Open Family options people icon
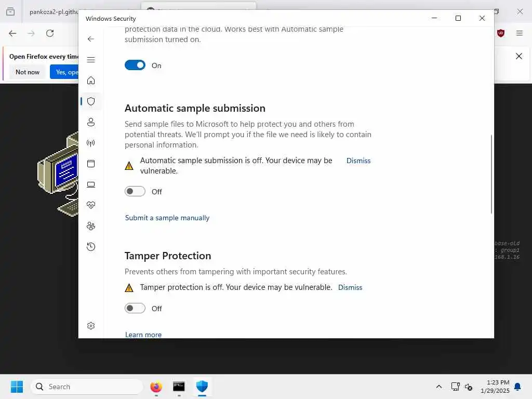The height and width of the screenshot is (399, 532). click(x=90, y=226)
